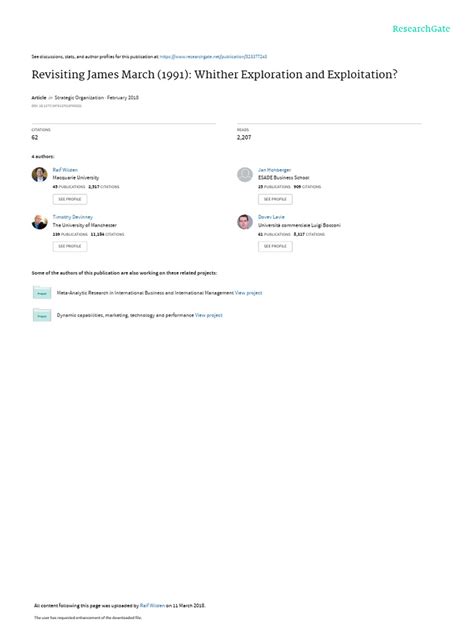The height and width of the screenshot is (632, 474).
Task: Select the article title Revisiting James March
Action: [x=214, y=75]
